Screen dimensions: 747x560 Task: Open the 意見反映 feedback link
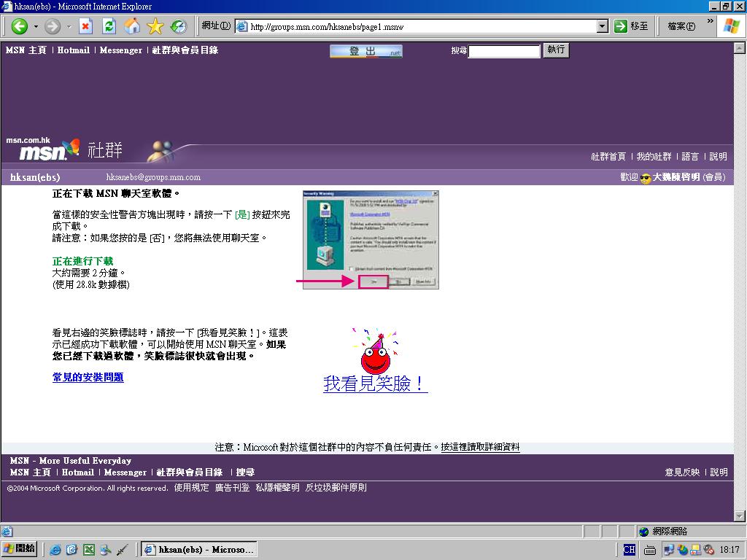pyautogui.click(x=682, y=472)
